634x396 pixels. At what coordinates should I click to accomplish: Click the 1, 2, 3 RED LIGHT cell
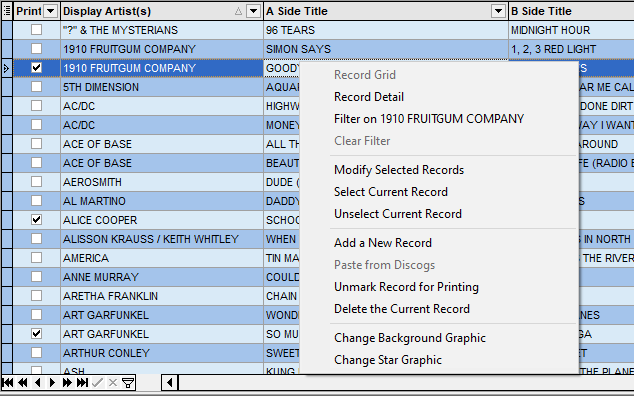coord(571,49)
